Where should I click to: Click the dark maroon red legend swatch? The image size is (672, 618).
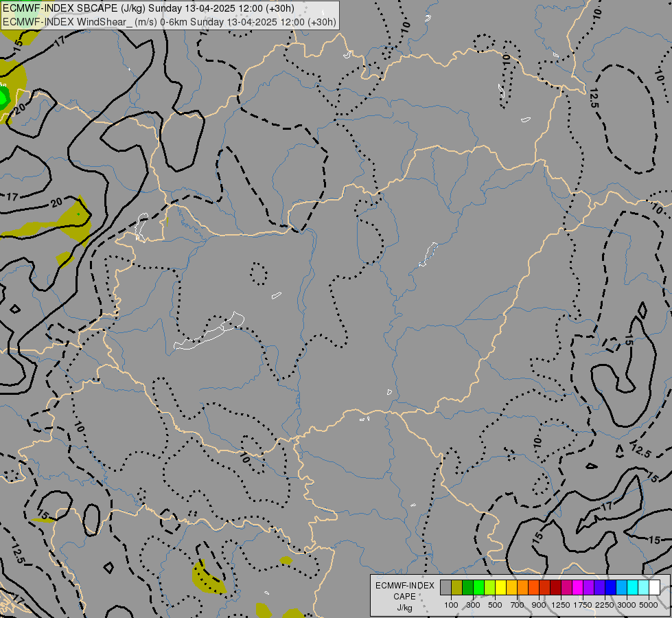click(x=555, y=587)
